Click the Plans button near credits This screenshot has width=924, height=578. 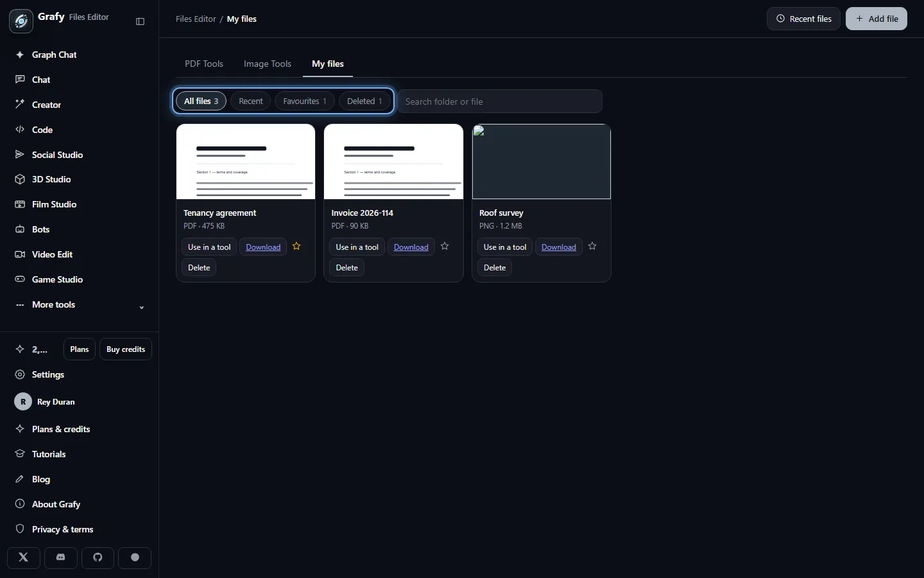tap(80, 349)
